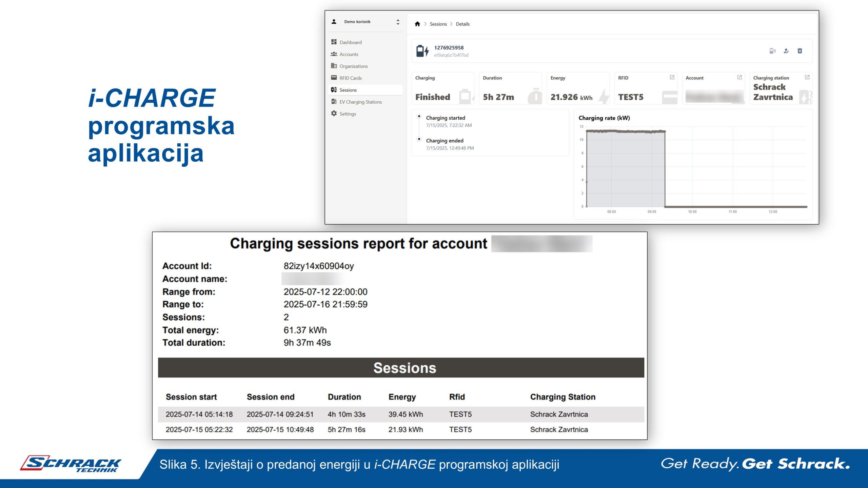Click the 21.93 kWh energy cell
868x488 pixels.
(x=406, y=430)
